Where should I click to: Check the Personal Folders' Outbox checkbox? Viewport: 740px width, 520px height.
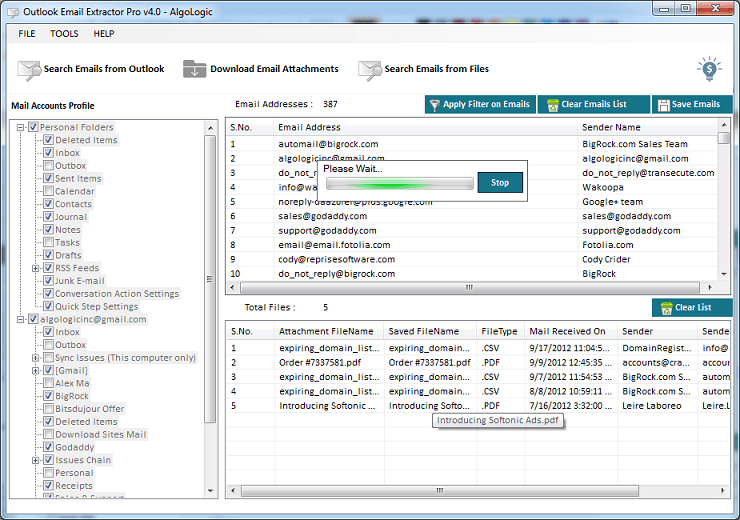coord(48,165)
